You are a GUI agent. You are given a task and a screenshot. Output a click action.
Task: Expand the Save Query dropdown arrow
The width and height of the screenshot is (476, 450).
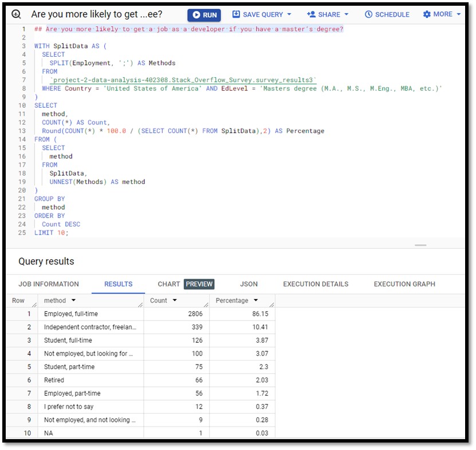(289, 14)
